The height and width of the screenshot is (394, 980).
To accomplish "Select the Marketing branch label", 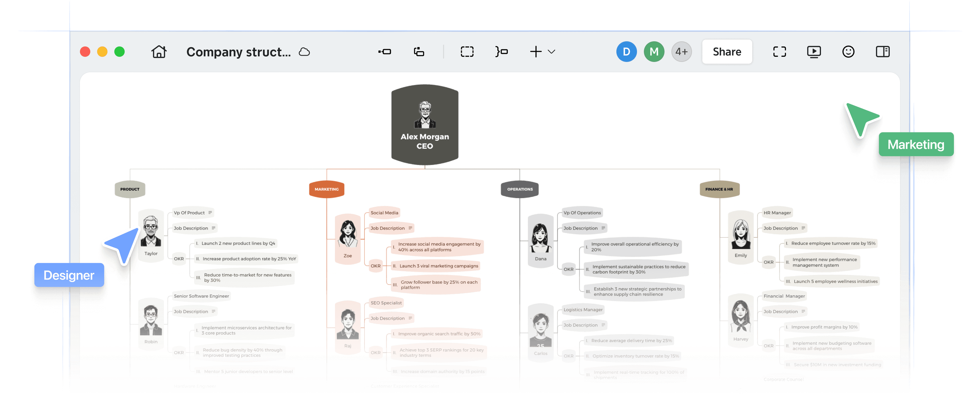I will click(x=326, y=189).
